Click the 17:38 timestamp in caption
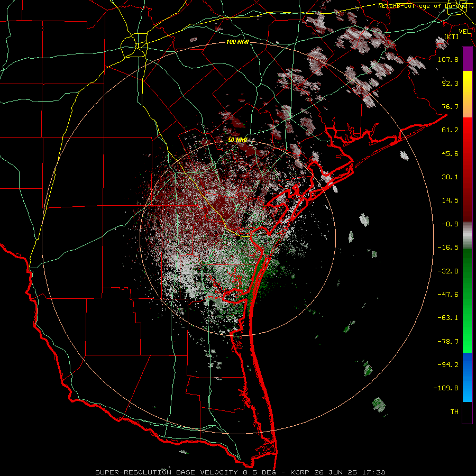This screenshot has width=476, height=476. (374, 472)
